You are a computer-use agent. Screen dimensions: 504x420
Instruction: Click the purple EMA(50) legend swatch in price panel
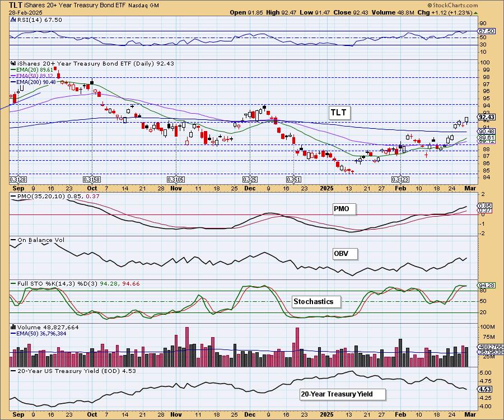(x=13, y=76)
